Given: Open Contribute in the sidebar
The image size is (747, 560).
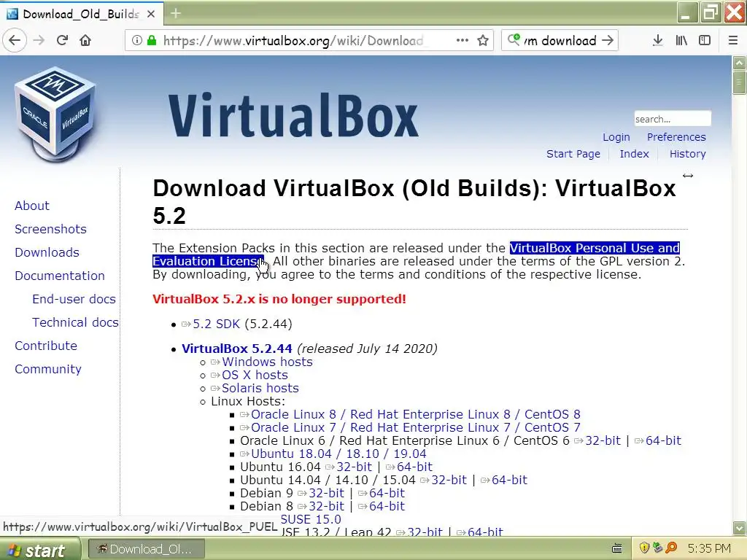Looking at the screenshot, I should (46, 346).
